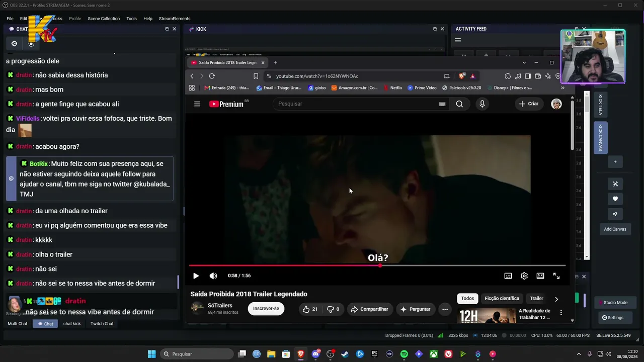Click the browser address bar URL

click(317, 76)
